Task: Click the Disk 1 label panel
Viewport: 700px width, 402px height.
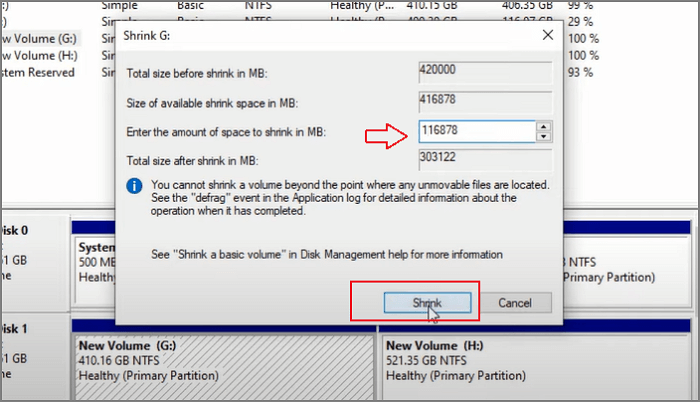Action: point(35,355)
